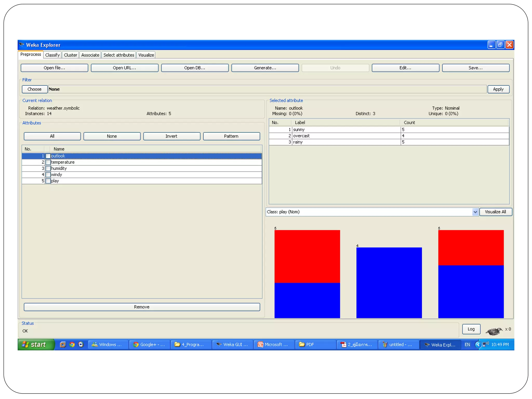Expand hidden system tray icons arrow
Image resolution: width=532 pixels, height=399 pixels.
coord(478,344)
